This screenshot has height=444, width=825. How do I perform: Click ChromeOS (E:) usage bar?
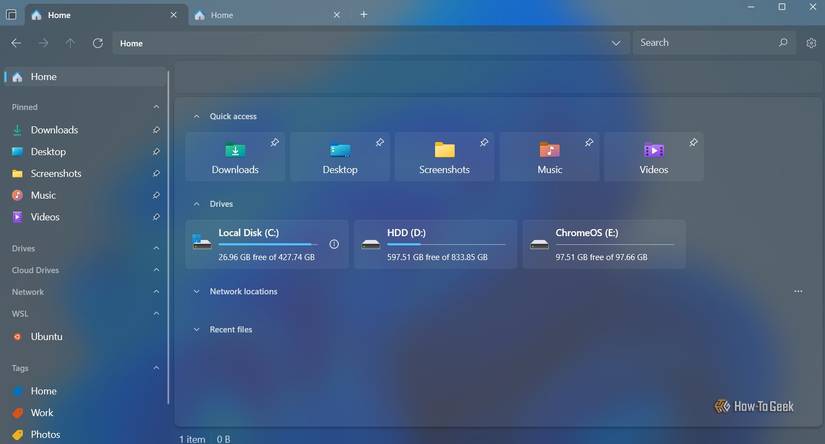click(x=615, y=245)
